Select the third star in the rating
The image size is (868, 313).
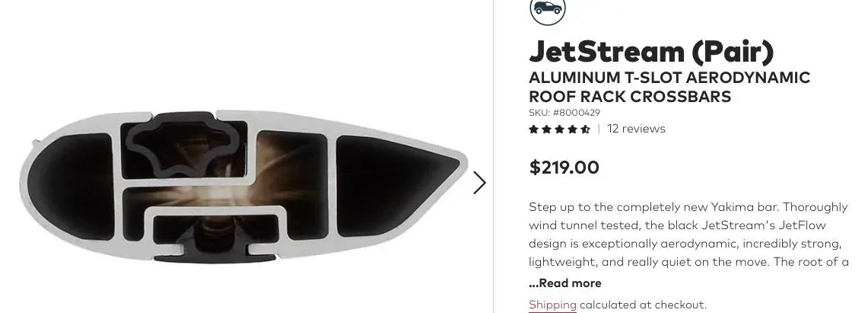(x=560, y=129)
